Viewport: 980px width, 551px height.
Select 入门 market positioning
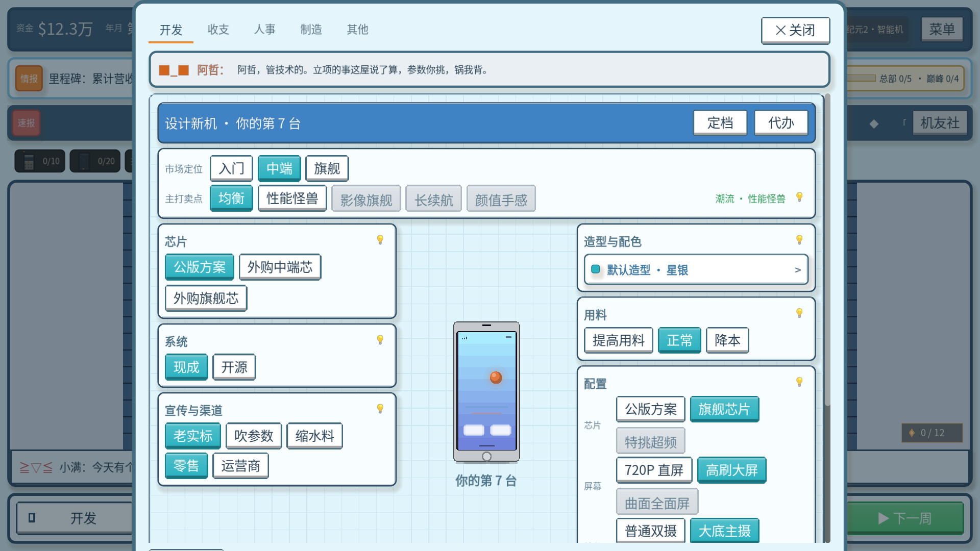click(x=231, y=168)
